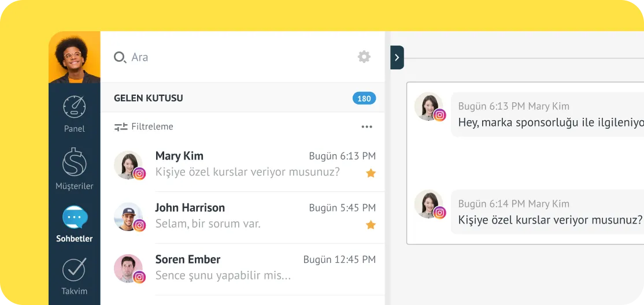This screenshot has height=305, width=644.
Task: Toggle the star on Mary Kim conversation
Action: [371, 173]
